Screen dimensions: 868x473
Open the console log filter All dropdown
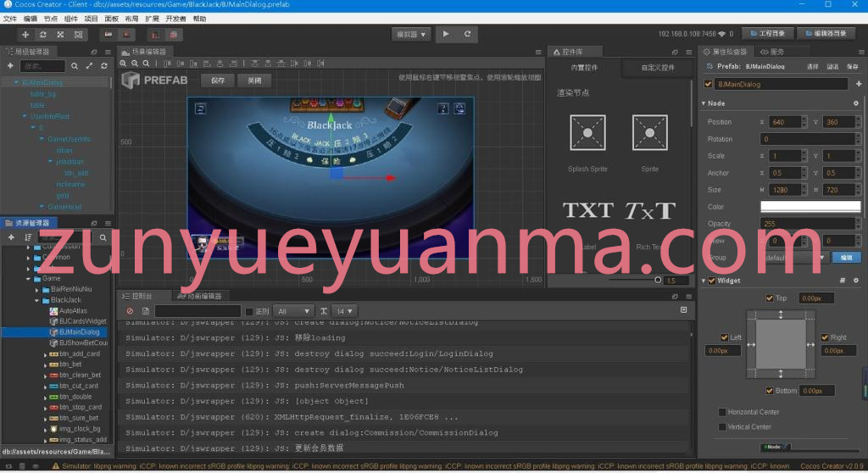pos(293,311)
